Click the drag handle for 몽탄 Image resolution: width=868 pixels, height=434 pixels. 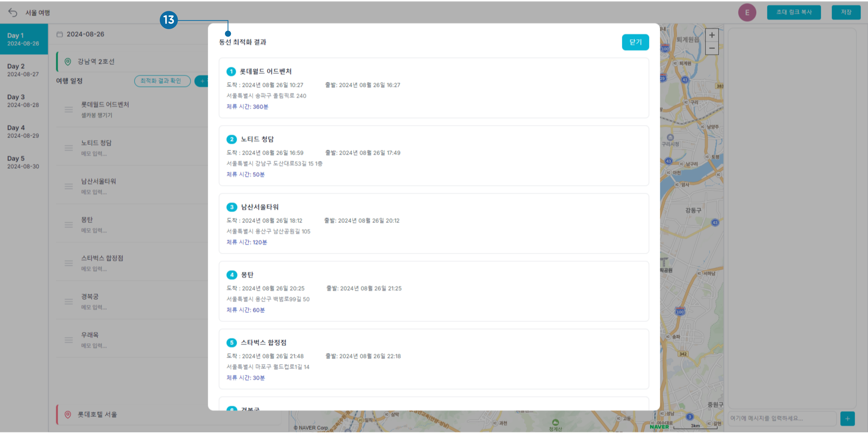(69, 225)
